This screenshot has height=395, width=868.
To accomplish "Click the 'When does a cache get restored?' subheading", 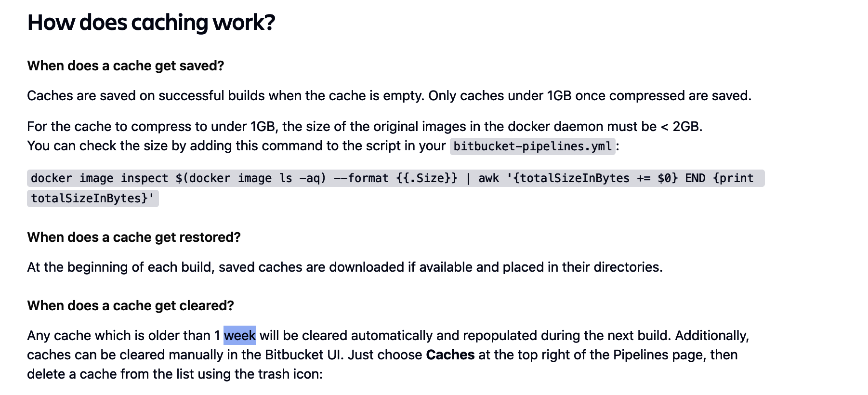I will click(134, 237).
